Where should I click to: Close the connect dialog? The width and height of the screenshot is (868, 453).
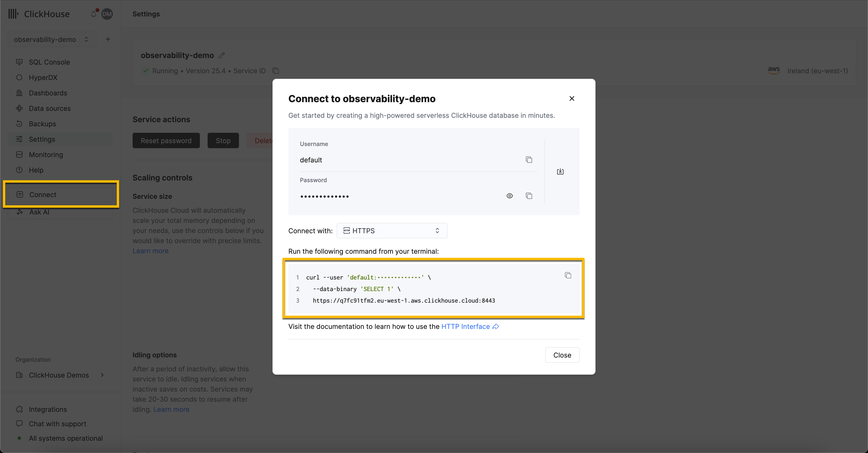click(x=571, y=98)
